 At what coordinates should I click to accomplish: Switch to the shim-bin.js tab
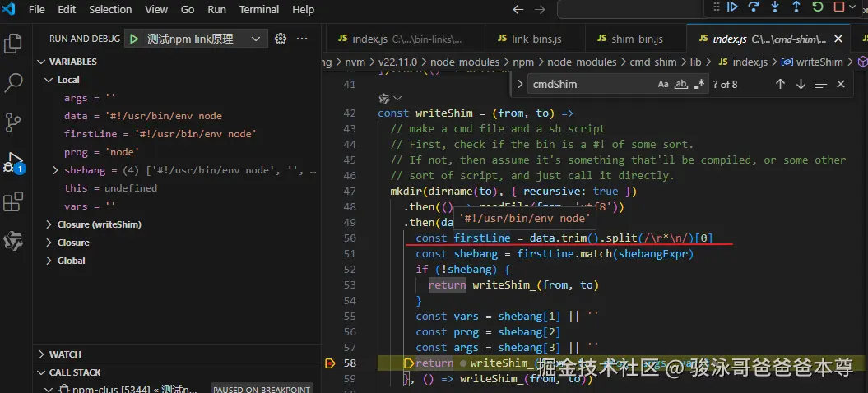click(x=636, y=39)
